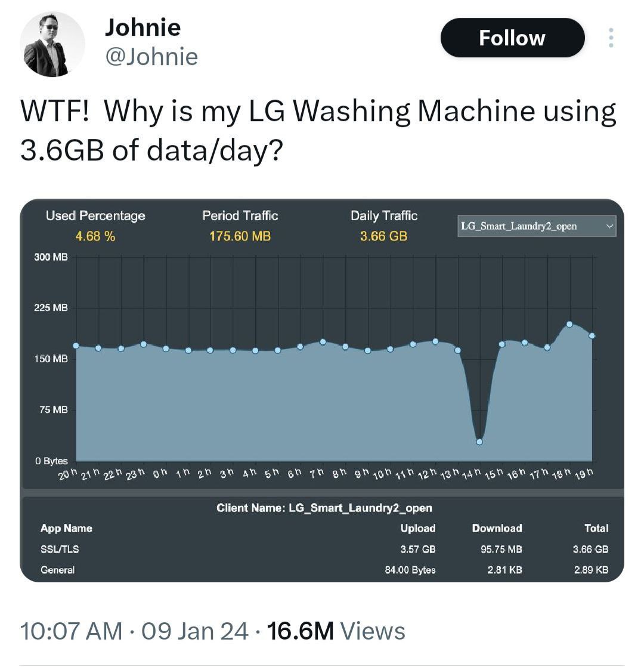
Task: Click the Upload column header
Action: [417, 528]
